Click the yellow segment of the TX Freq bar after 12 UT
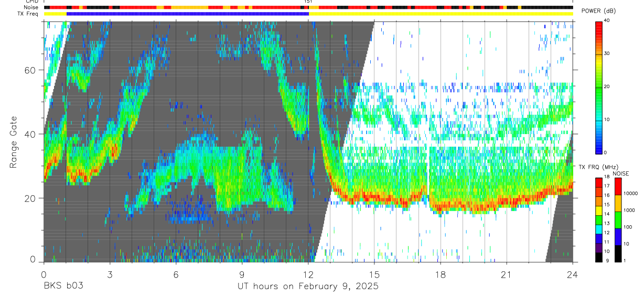Viewport: 644px width, 297px height. pyautogui.click(x=441, y=13)
